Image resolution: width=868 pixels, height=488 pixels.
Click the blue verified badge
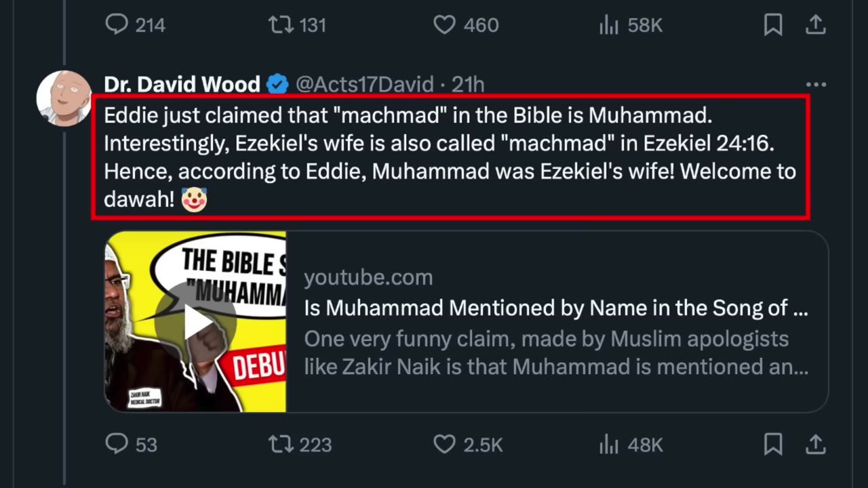277,85
